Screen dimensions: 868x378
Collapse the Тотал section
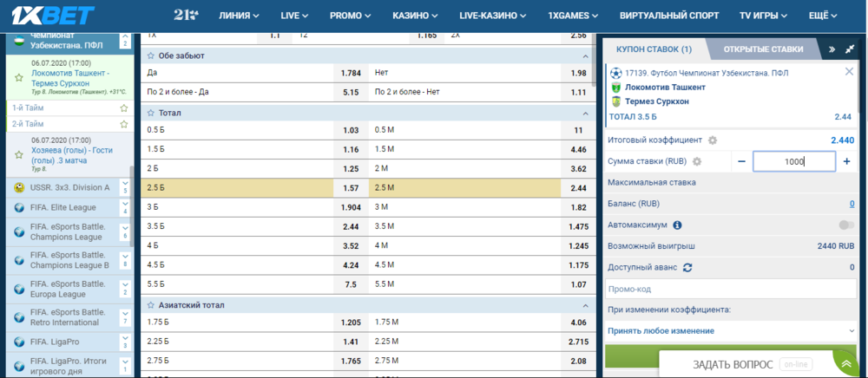584,114
